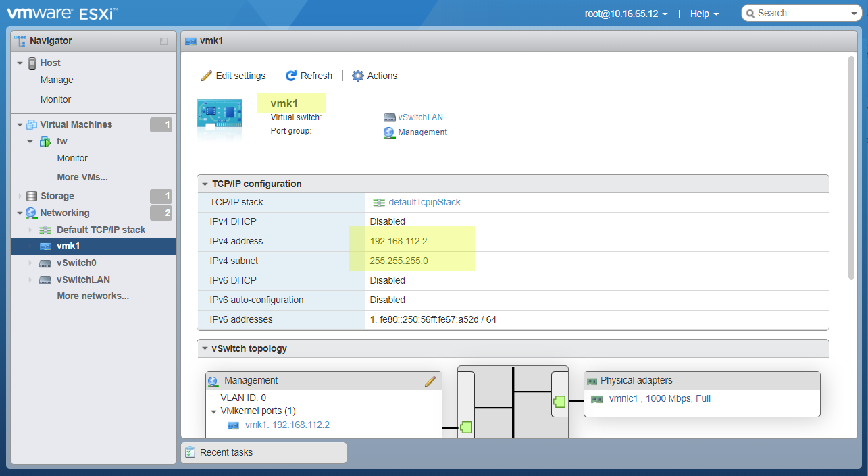Click the Storage datastore icon

pos(32,196)
